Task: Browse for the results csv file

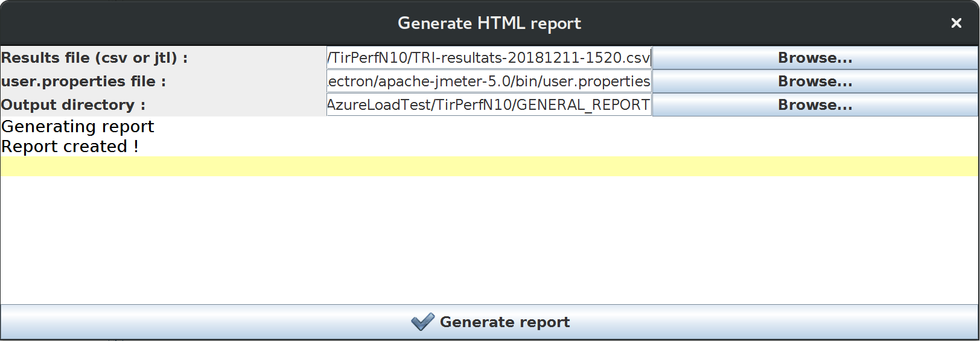Action: coord(815,58)
